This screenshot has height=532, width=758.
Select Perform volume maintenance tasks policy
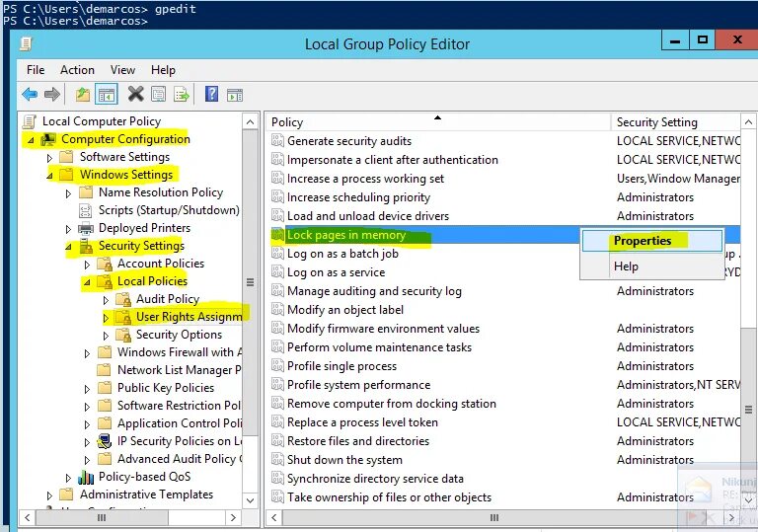coord(379,347)
